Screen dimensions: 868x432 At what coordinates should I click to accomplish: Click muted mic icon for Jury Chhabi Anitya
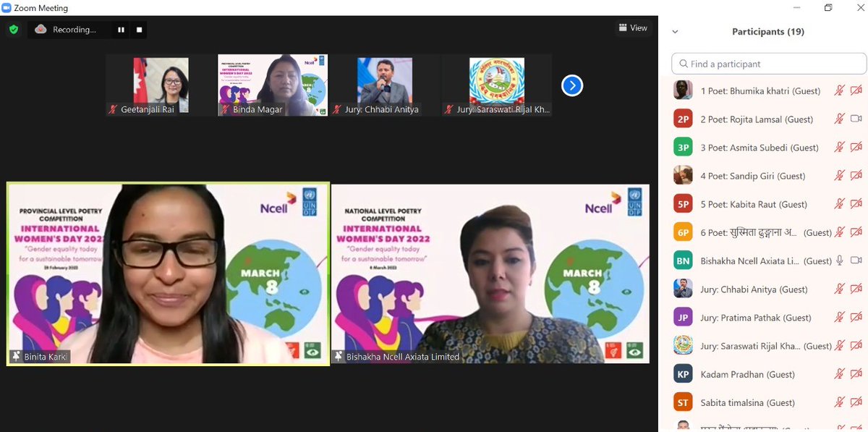tap(839, 289)
